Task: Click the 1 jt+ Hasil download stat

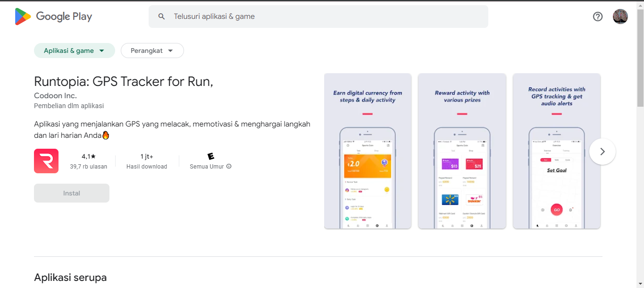Action: tap(147, 161)
